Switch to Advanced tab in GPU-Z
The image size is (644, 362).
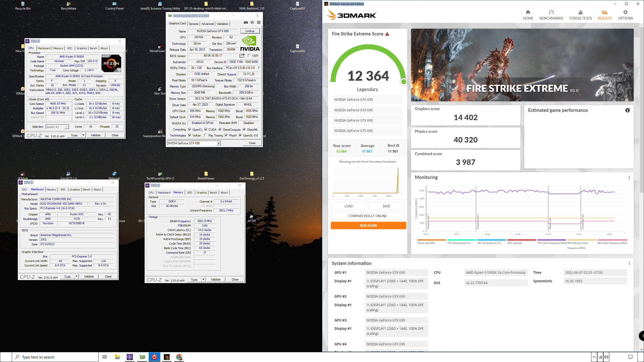coord(208,24)
